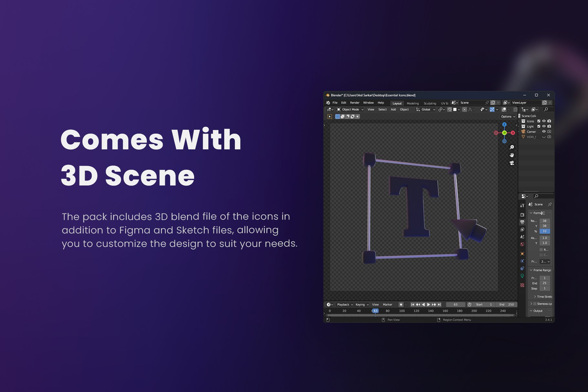This screenshot has width=588, height=392.
Task: Hide the Camera with its eye icon
Action: click(544, 131)
